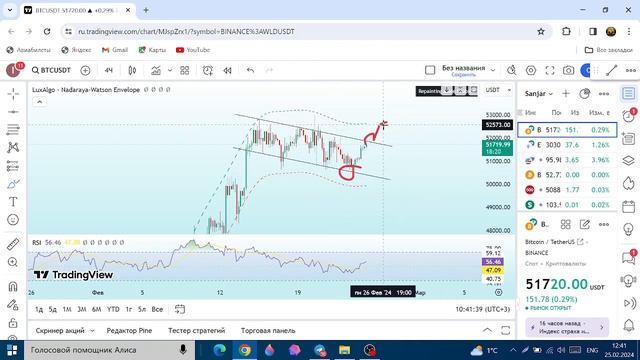
Task: Open the notifications bell panel
Action: [629, 325]
